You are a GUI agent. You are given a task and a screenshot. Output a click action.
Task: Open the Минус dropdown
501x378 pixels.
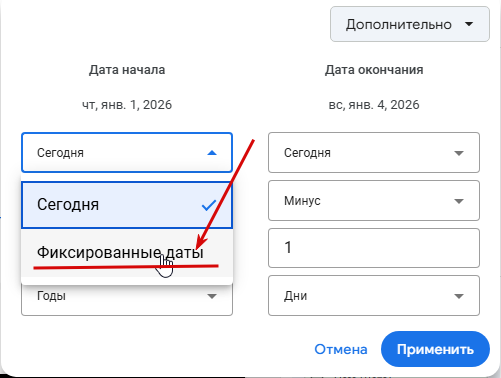pos(374,201)
